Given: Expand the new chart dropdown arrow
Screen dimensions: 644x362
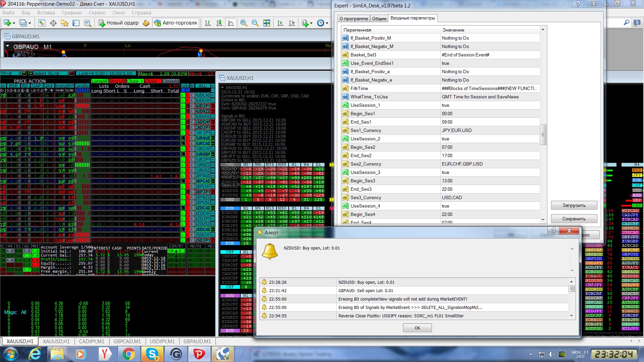Looking at the screenshot, I should pyautogui.click(x=14, y=23).
